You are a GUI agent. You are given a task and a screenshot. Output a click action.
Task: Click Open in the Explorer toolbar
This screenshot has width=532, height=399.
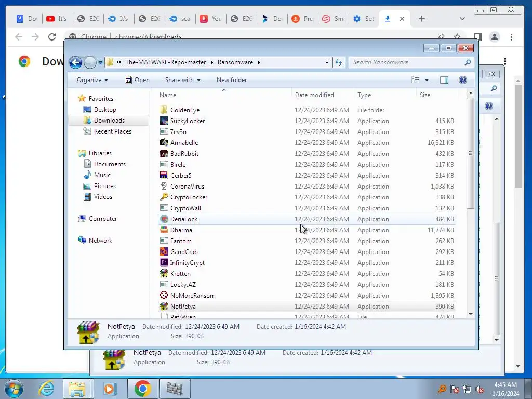click(x=137, y=80)
